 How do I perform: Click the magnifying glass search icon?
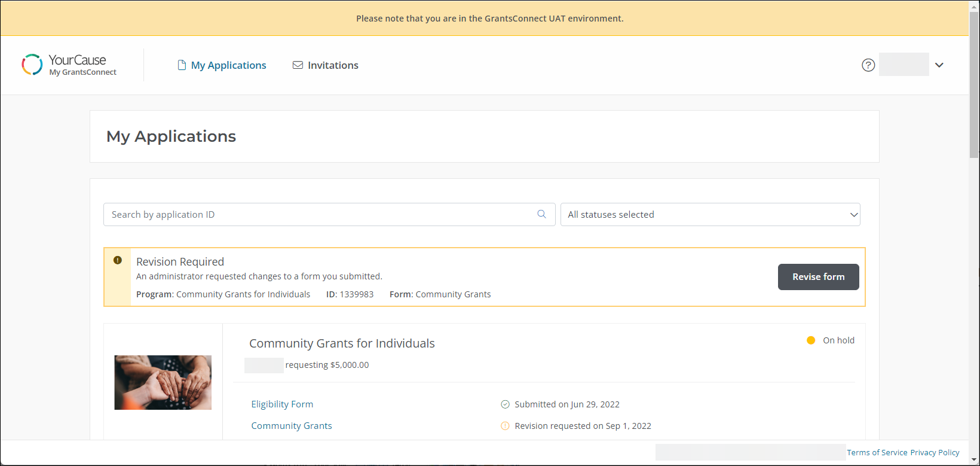(541, 214)
